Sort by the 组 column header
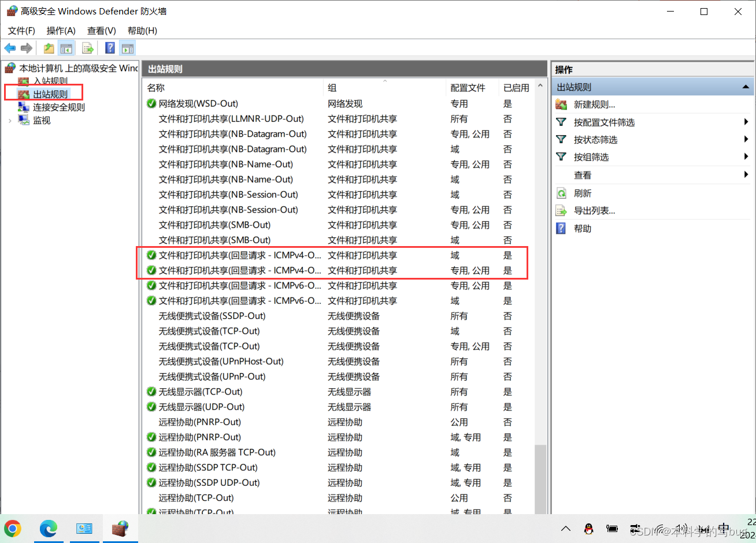The image size is (756, 543). pos(385,88)
